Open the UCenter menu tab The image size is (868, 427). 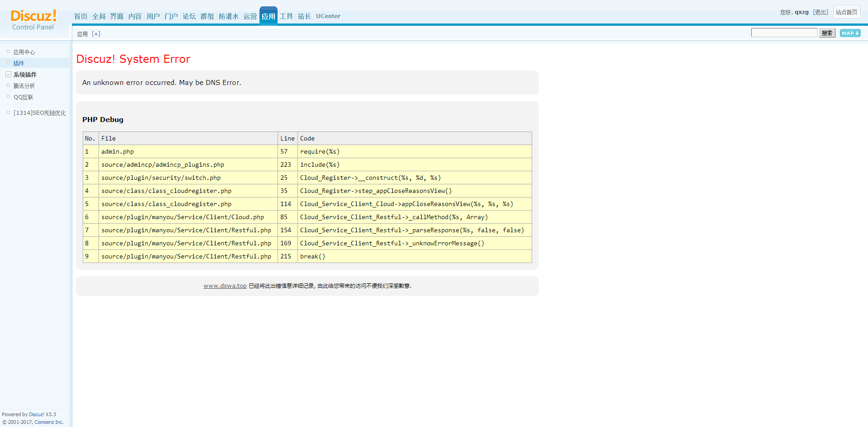(328, 16)
